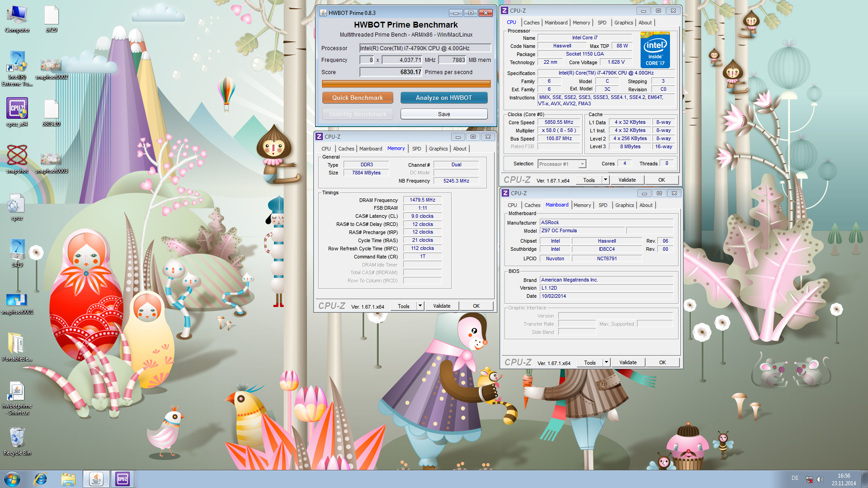The height and width of the screenshot is (488, 868).
Task: Open the Windows Start menu
Action: coord(12,479)
